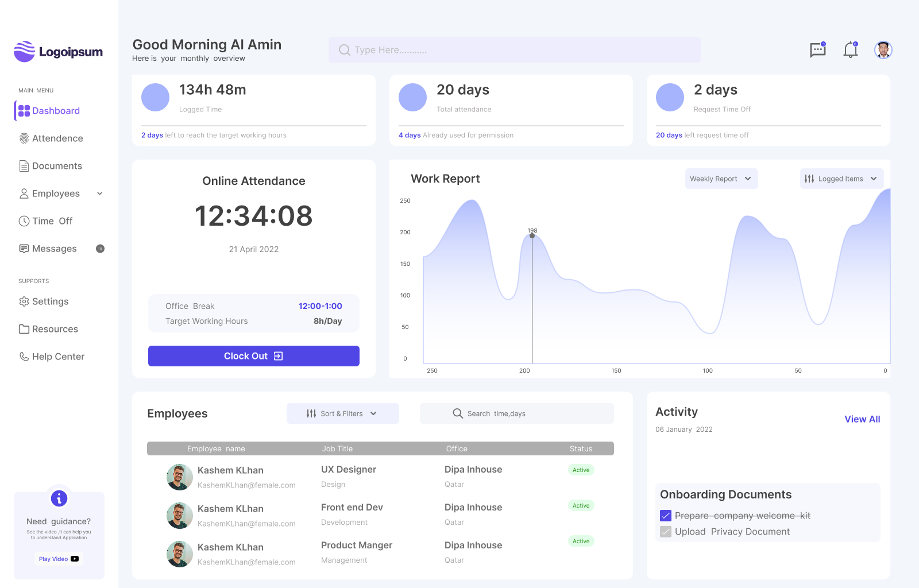The height and width of the screenshot is (588, 919).
Task: Click the Type Here search field
Action: point(514,50)
